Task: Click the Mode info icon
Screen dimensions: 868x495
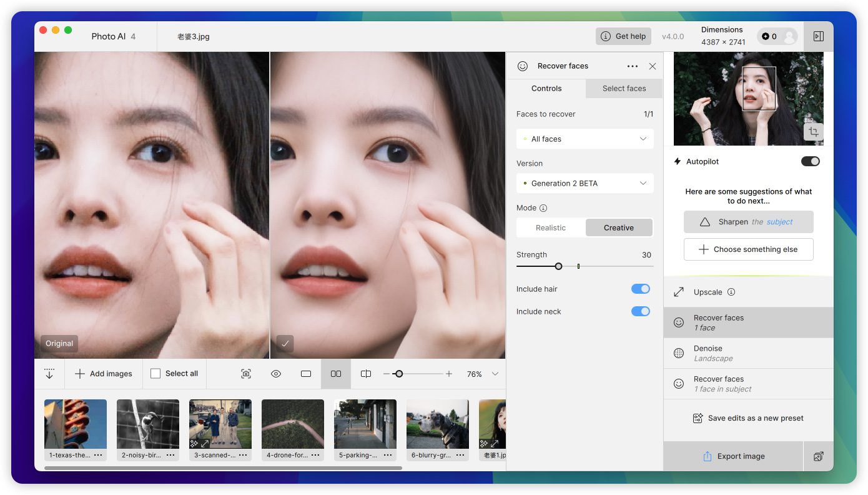Action: tap(543, 208)
